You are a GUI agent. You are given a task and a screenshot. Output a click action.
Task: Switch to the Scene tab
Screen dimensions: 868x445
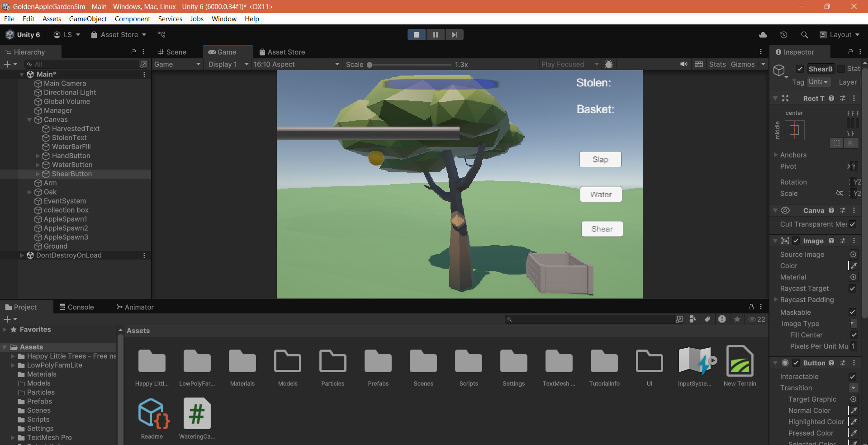[x=172, y=52]
